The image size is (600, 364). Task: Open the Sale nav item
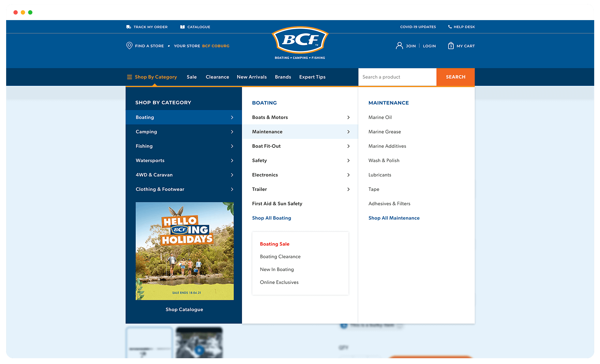192,77
